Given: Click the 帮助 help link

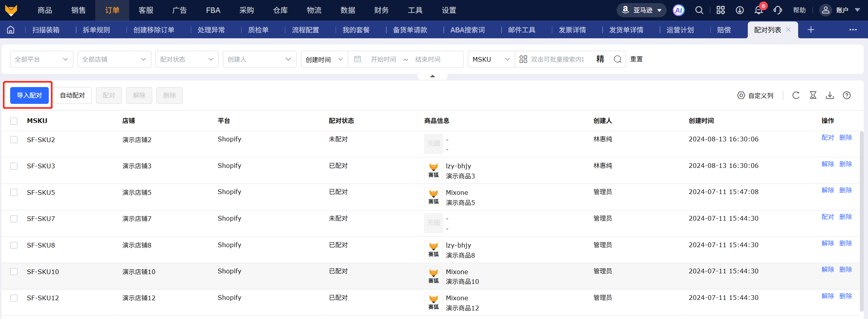Looking at the screenshot, I should click(799, 10).
